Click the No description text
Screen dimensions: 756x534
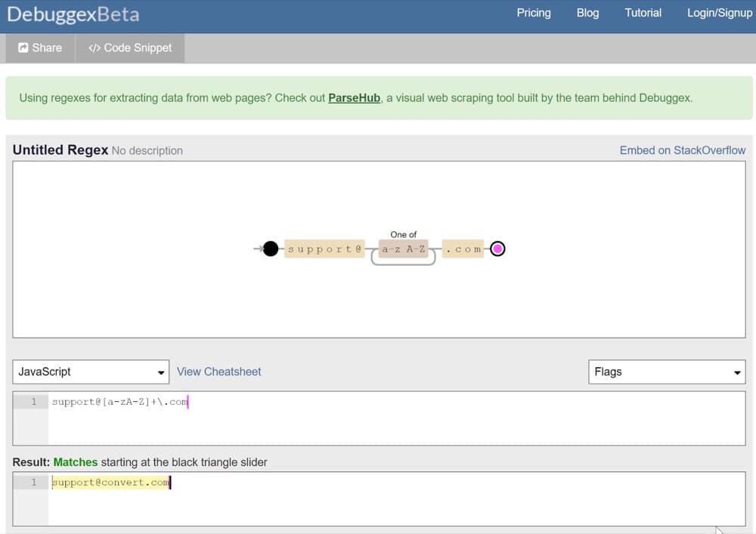[x=147, y=151]
